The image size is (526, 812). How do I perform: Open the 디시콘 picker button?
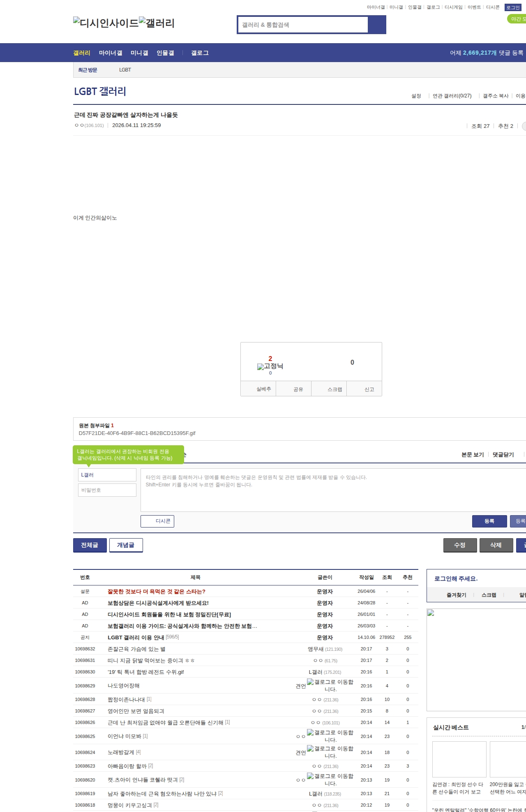click(157, 521)
